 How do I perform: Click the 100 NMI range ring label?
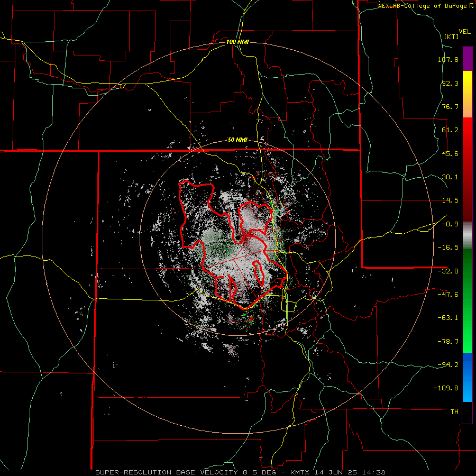(x=237, y=42)
